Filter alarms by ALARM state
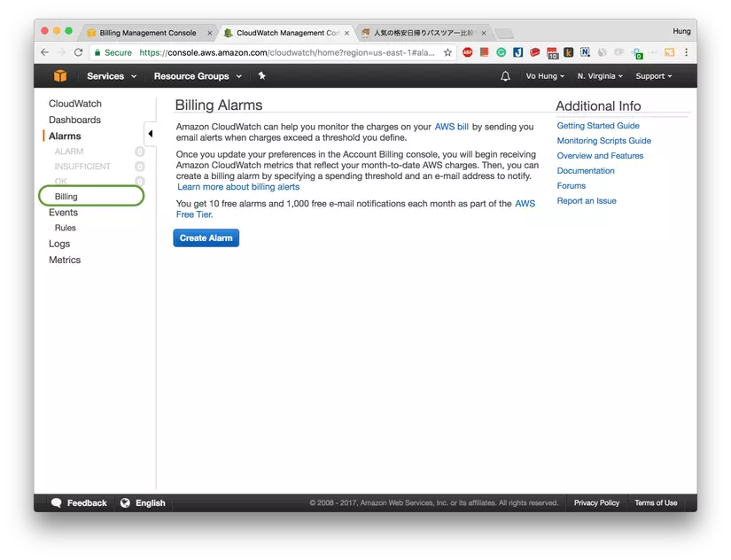The height and width of the screenshot is (560, 731). pyautogui.click(x=69, y=152)
